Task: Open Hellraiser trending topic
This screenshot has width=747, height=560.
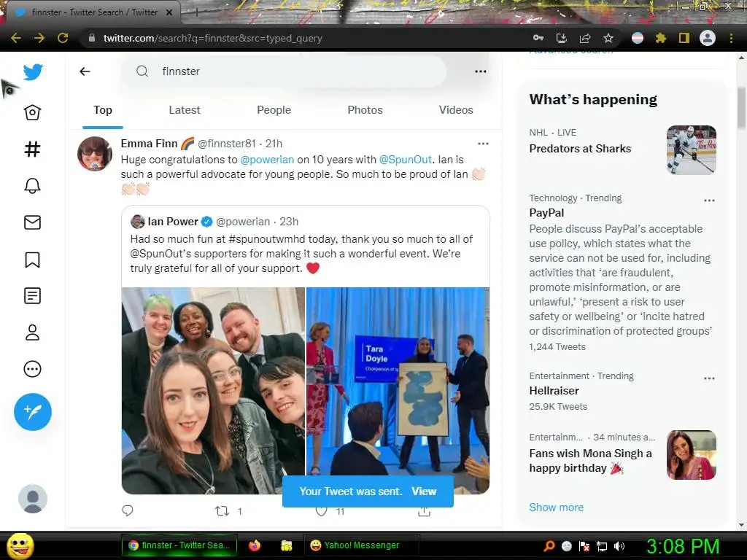Action: pos(554,391)
